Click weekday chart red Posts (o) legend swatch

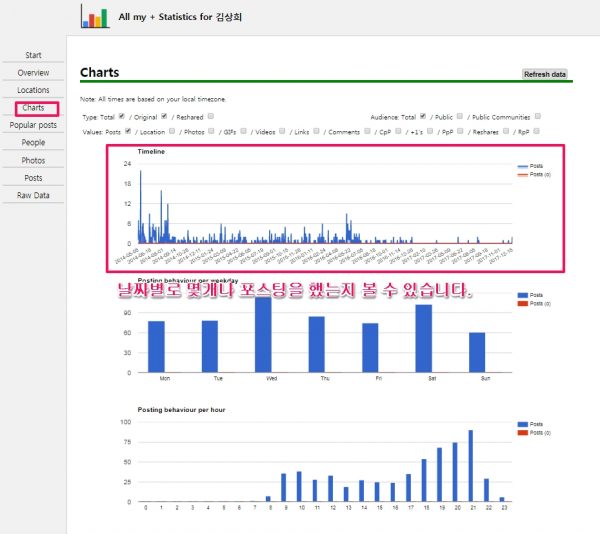click(x=523, y=304)
